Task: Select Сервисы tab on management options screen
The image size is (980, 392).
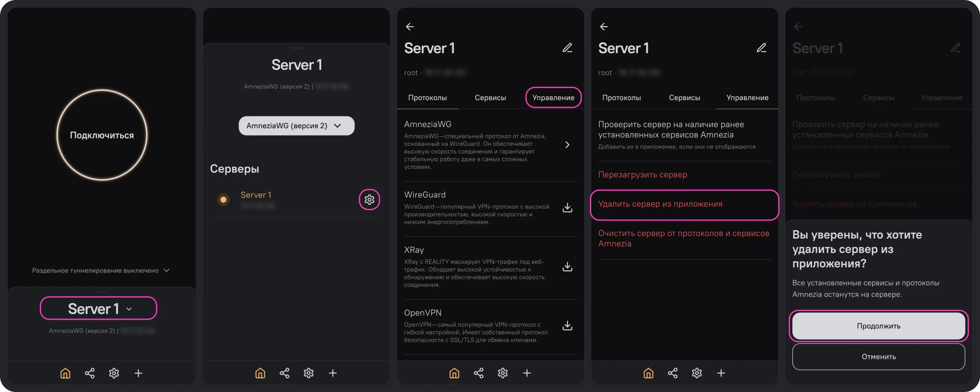Action: coord(685,98)
